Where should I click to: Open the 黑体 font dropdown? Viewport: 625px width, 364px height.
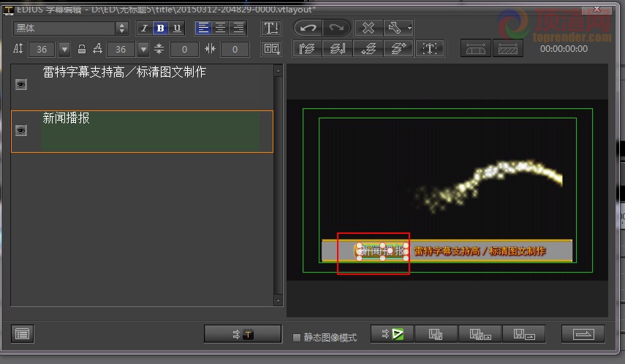[x=122, y=29]
